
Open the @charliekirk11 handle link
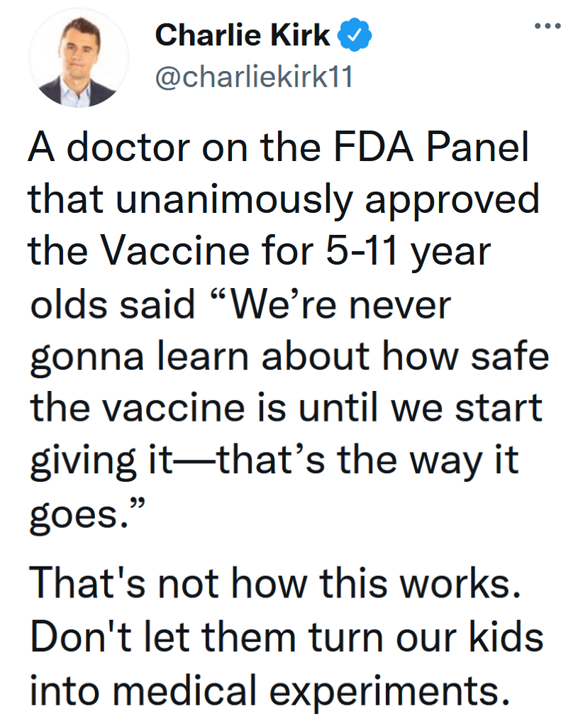tap(253, 77)
